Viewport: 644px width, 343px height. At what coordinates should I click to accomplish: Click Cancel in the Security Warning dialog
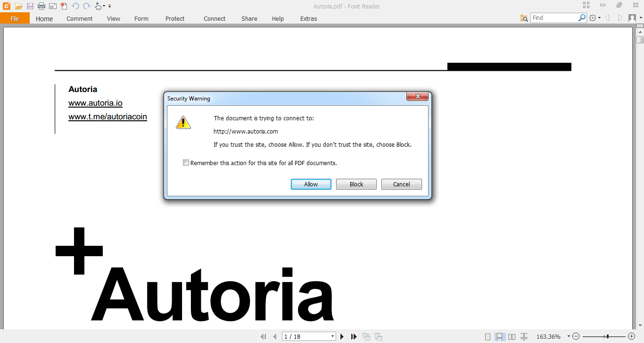[402, 184]
